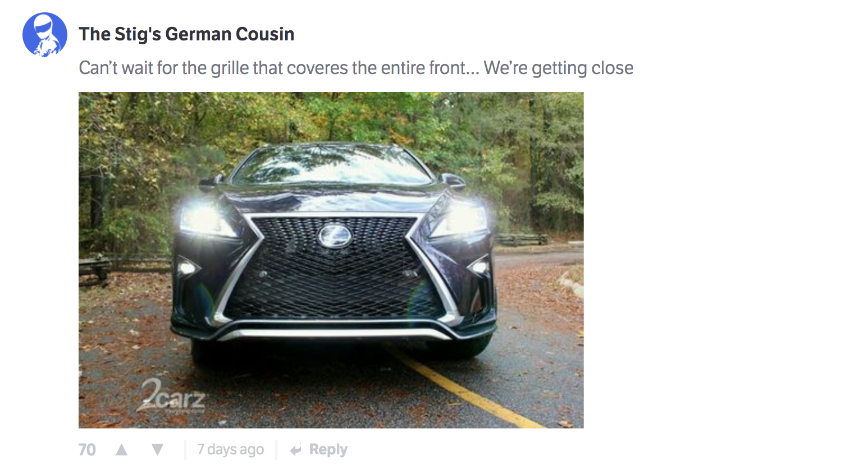Click the 70 vote count
Screen dimensions: 868x470
[87, 450]
